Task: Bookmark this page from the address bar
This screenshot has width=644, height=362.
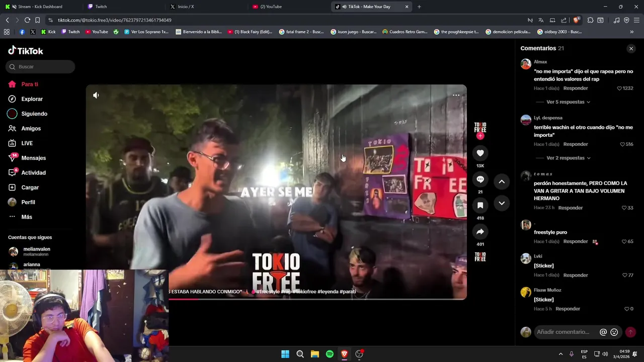Action: pyautogui.click(x=37, y=20)
